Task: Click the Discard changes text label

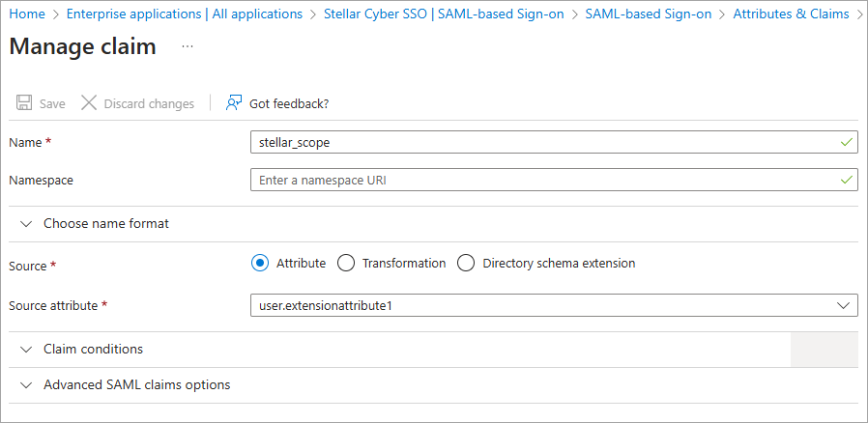Action: 149,103
